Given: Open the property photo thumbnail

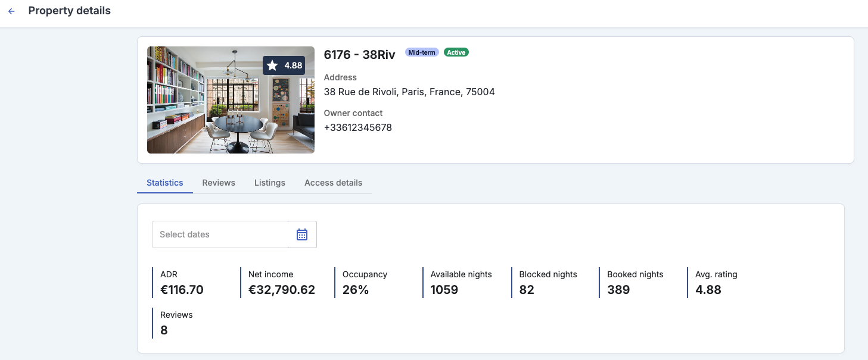Looking at the screenshot, I should point(231,100).
